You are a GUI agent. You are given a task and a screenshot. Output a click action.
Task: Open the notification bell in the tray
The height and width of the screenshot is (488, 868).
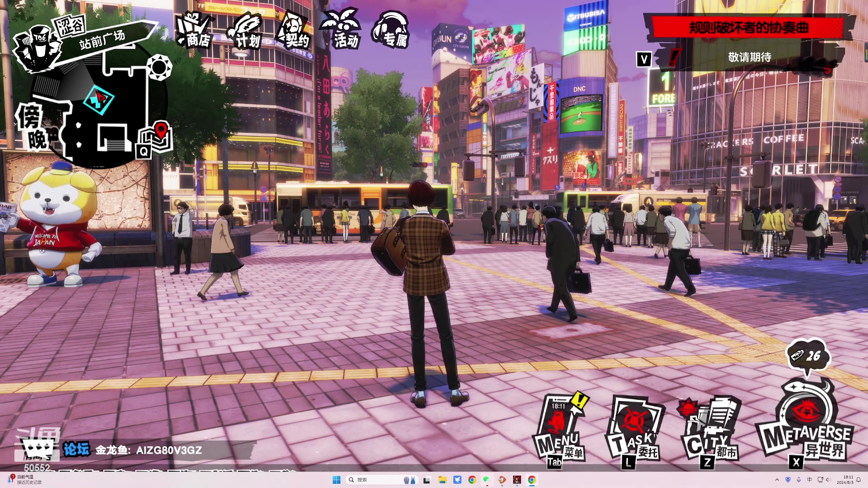[859, 480]
